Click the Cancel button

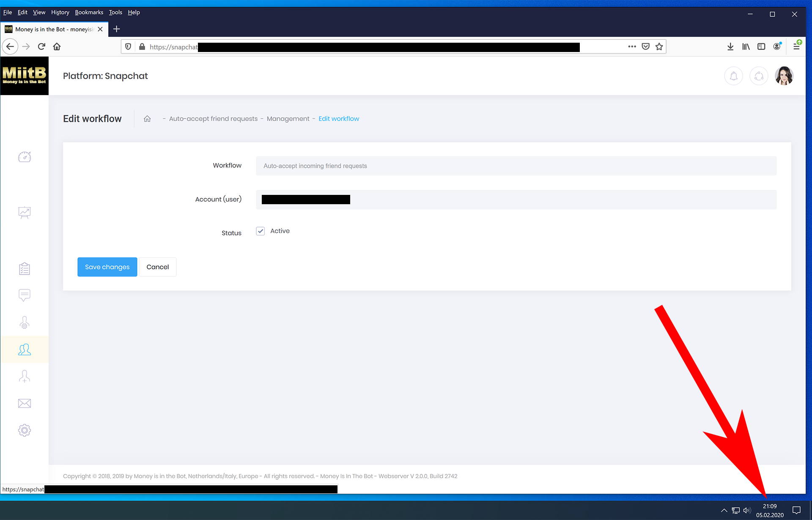point(158,267)
